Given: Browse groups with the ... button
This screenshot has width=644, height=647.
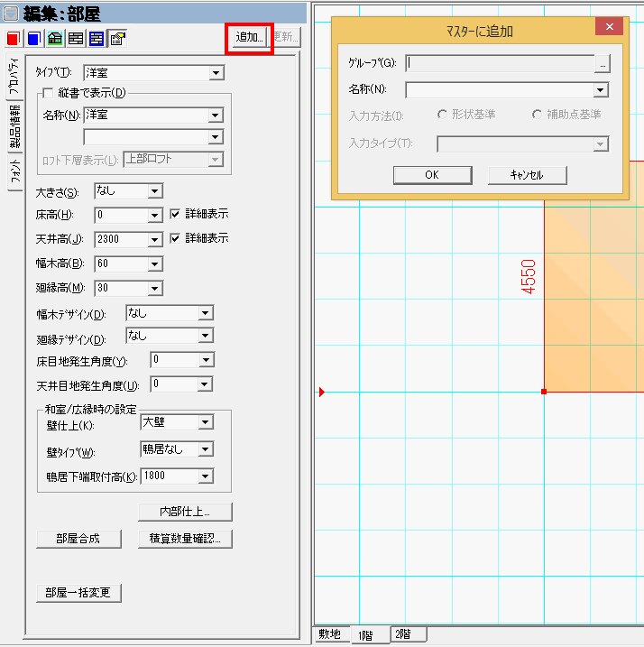Looking at the screenshot, I should 603,64.
